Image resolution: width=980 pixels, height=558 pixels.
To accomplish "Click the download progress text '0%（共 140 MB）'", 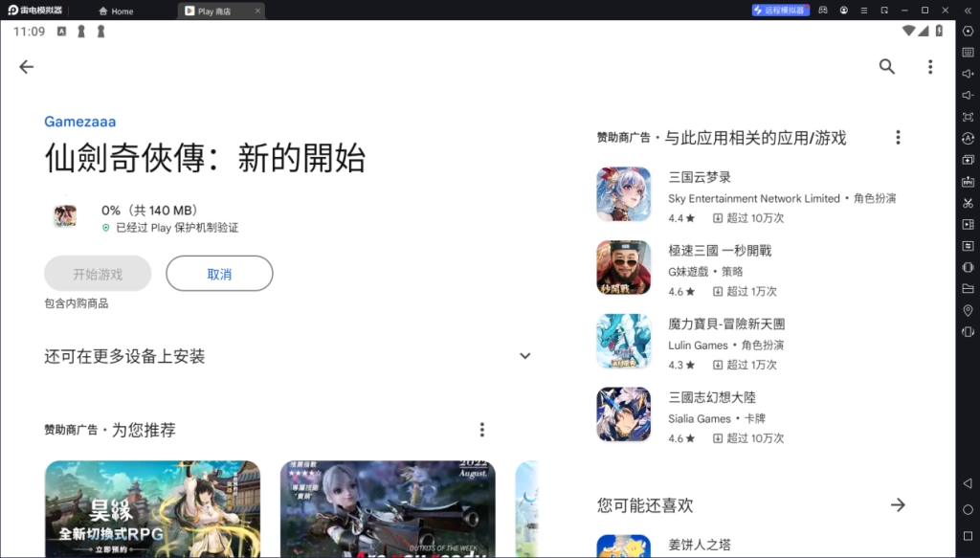I will pyautogui.click(x=150, y=211).
